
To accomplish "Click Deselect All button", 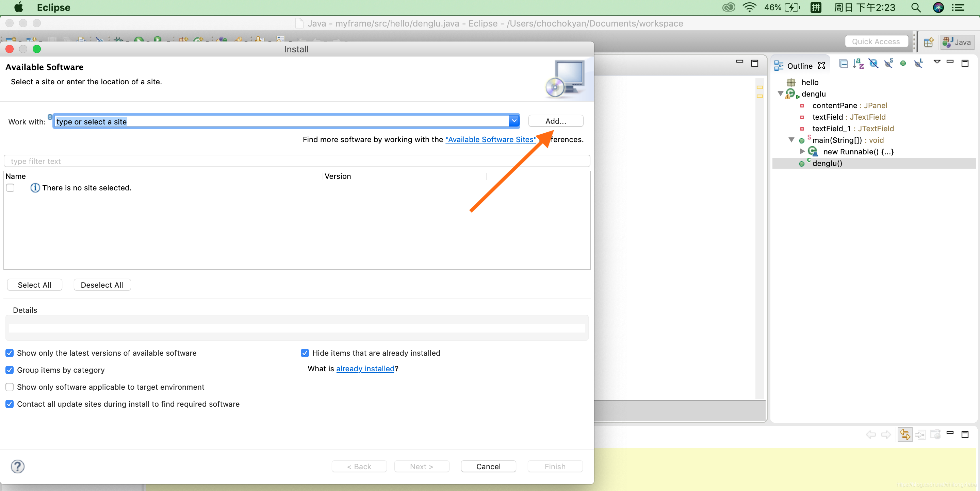I will point(102,285).
